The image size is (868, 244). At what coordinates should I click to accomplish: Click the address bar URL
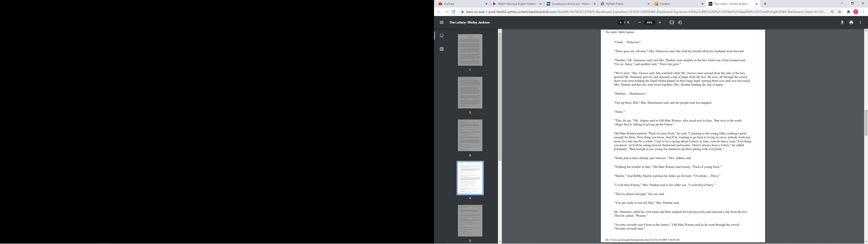(x=646, y=12)
